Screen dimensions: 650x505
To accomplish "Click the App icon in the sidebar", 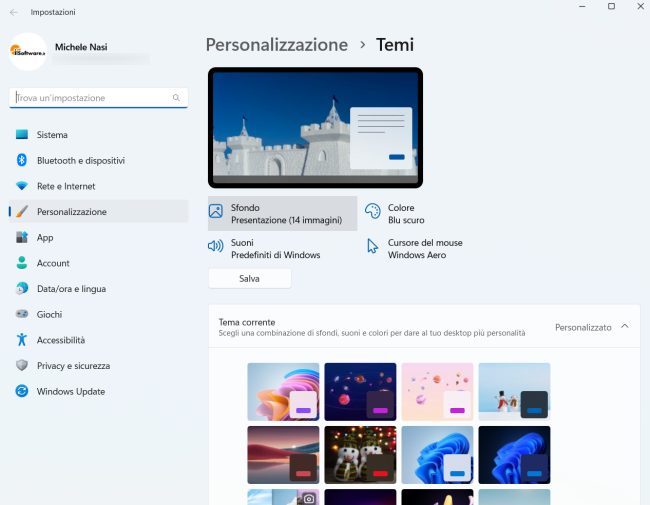I will 22,237.
